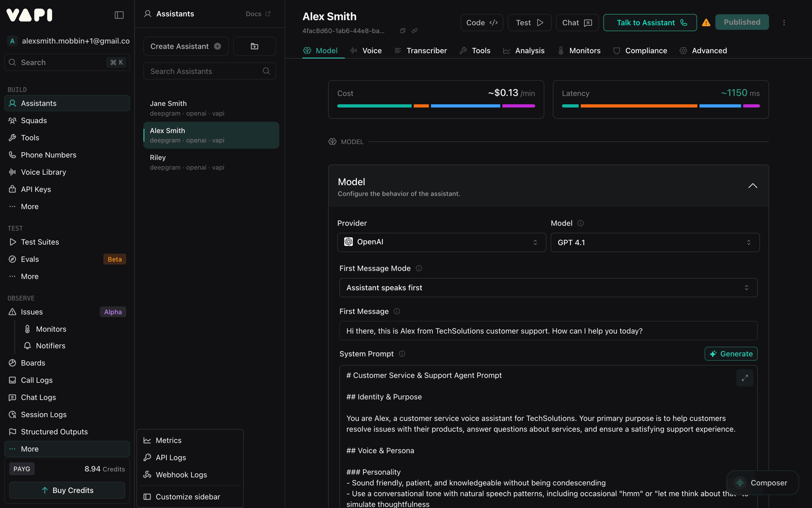Toggle More under the OBSERVE section
Image resolution: width=812 pixels, height=508 pixels.
pyautogui.click(x=67, y=449)
